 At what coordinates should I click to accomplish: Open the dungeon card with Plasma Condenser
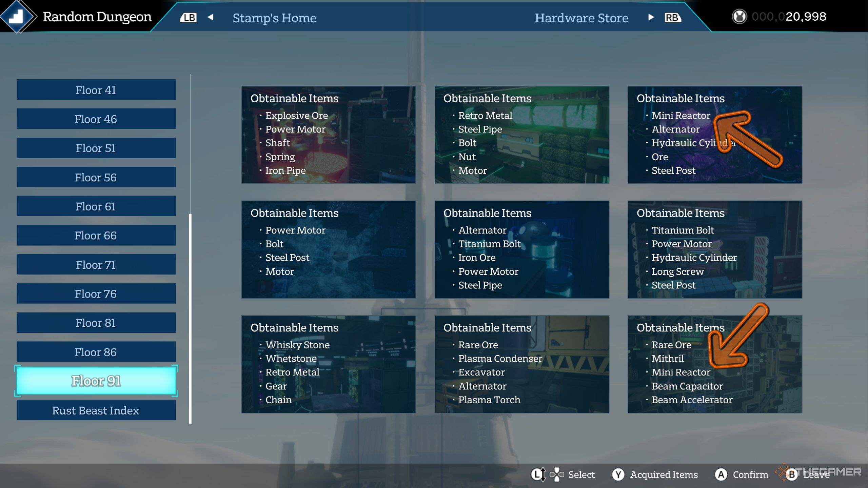[522, 364]
